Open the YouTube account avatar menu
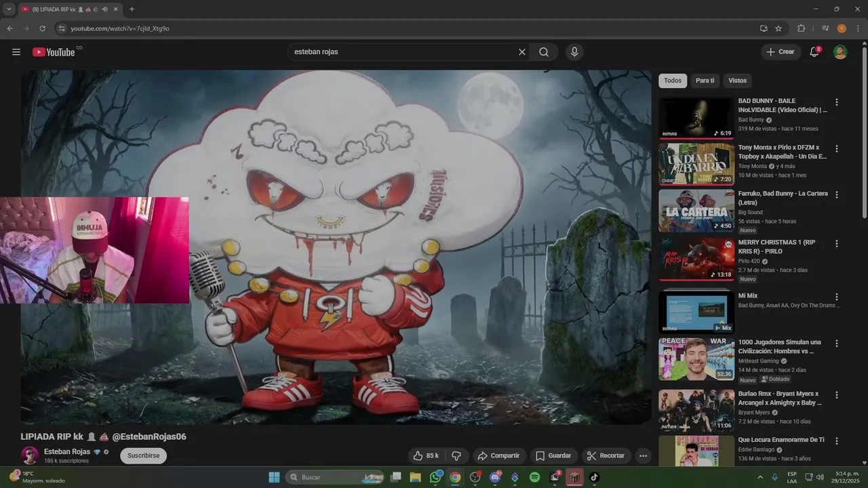This screenshot has width=868, height=488. pos(840,52)
